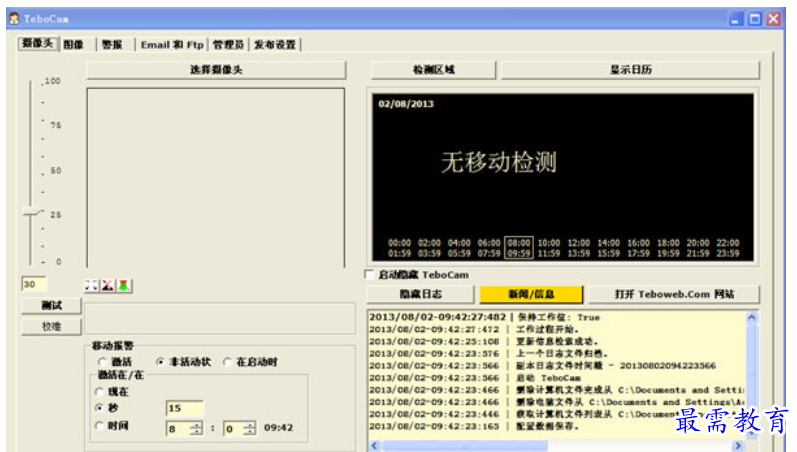
Task: Maximize the TeboCam window
Action: (755, 19)
